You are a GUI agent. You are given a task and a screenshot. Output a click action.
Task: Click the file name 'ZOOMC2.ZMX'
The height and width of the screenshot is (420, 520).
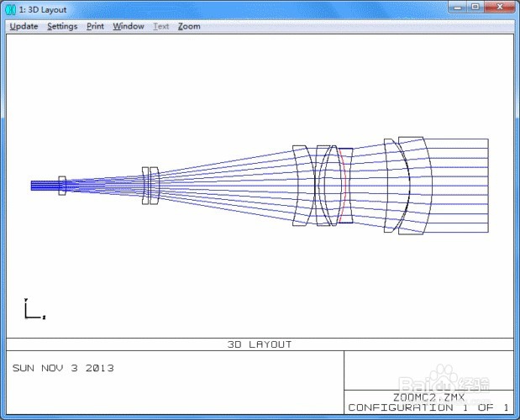click(428, 397)
